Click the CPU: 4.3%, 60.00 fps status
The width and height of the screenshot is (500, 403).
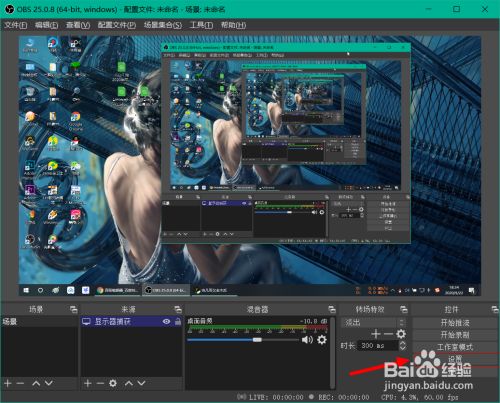pyautogui.click(x=419, y=397)
